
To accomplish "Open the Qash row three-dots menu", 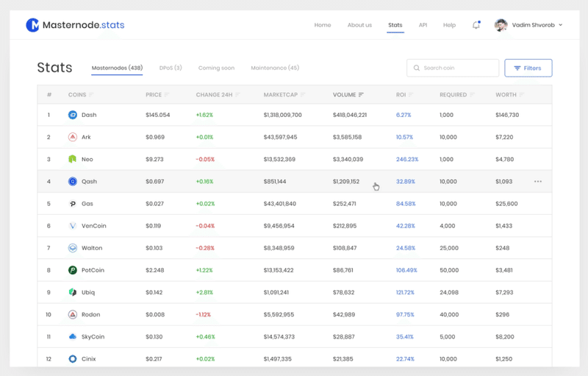I will coord(538,181).
